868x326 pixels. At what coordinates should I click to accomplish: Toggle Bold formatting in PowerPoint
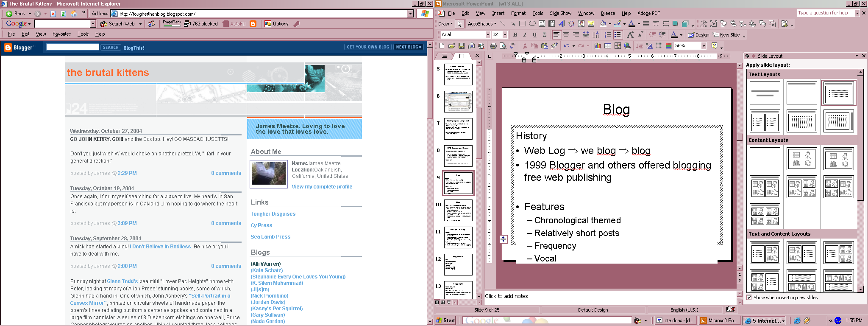click(x=515, y=35)
